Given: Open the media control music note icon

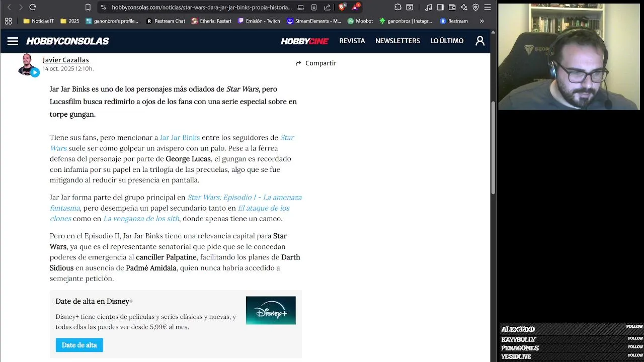Looking at the screenshot, I should [x=429, y=7].
